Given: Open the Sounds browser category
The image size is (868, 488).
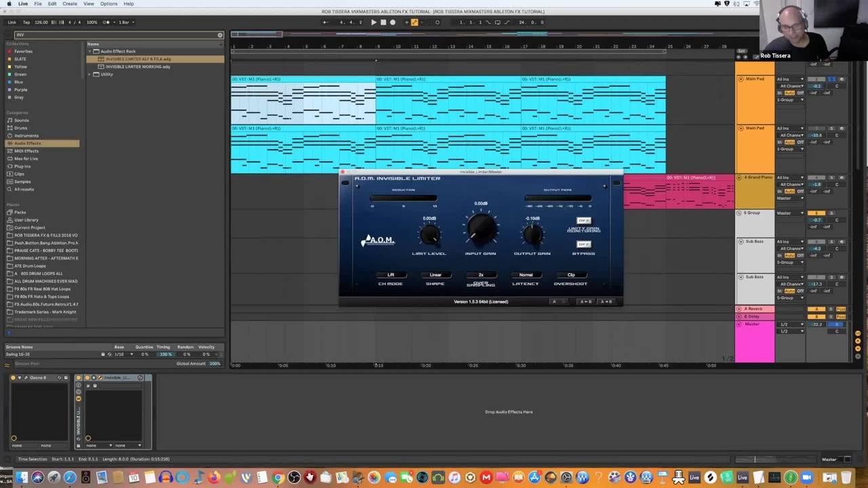Looking at the screenshot, I should coord(22,120).
